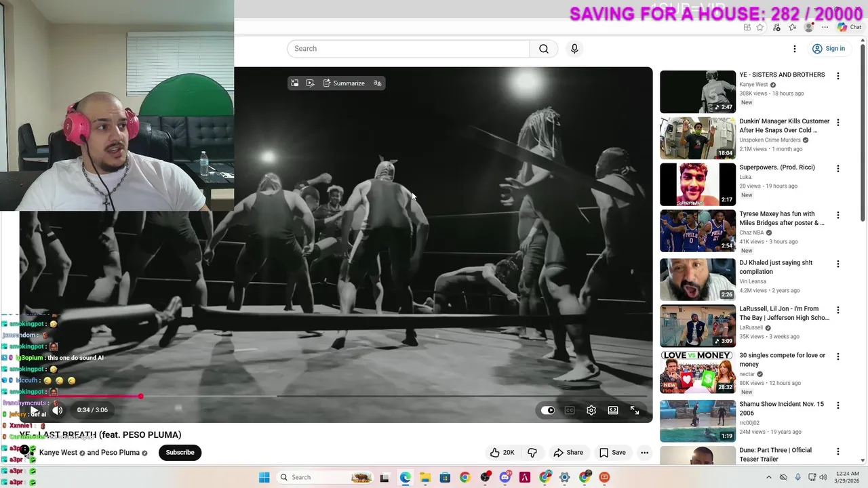Viewport: 868px width, 488px height.
Task: Open 30 singles compete for love thumbnail
Action: tap(698, 372)
